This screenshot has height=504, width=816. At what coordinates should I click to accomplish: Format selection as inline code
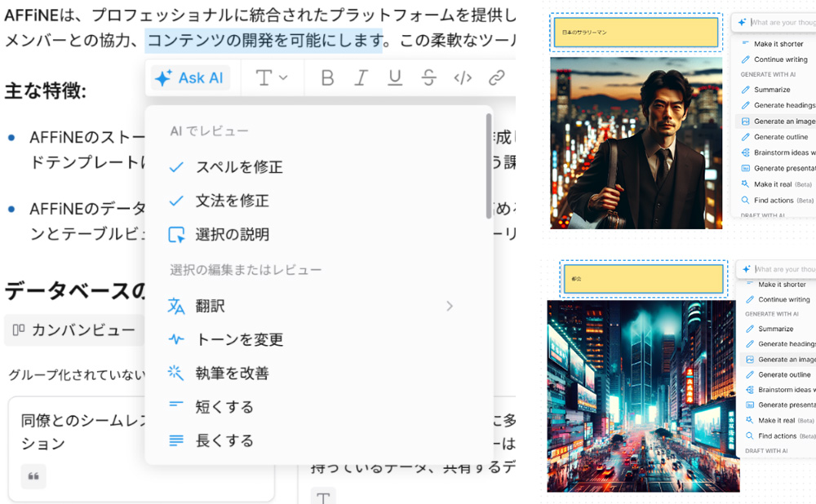click(x=463, y=78)
